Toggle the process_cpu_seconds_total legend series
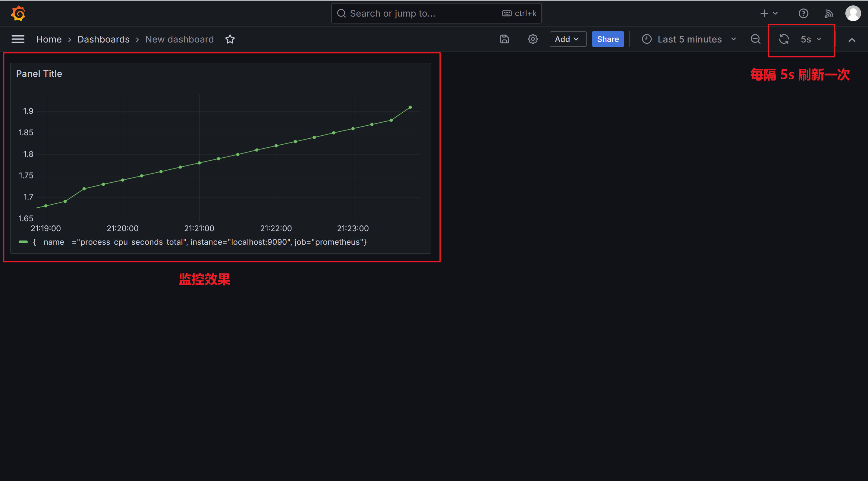This screenshot has height=481, width=868. [199, 242]
